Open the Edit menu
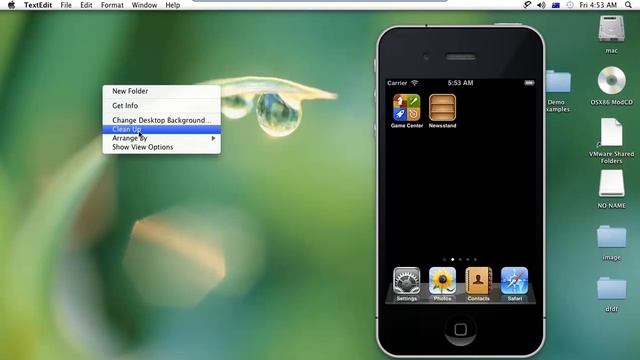This screenshot has height=360, width=640. pos(86,5)
